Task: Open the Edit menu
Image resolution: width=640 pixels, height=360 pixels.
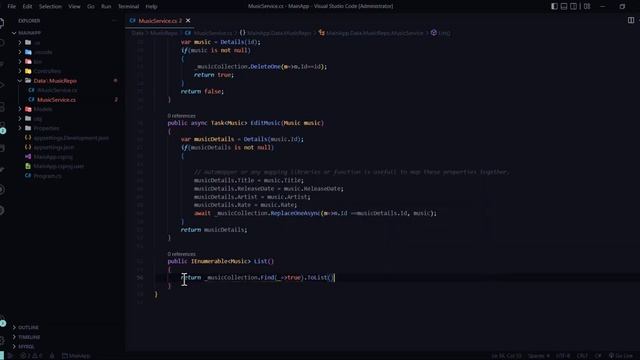Action: coord(27,7)
